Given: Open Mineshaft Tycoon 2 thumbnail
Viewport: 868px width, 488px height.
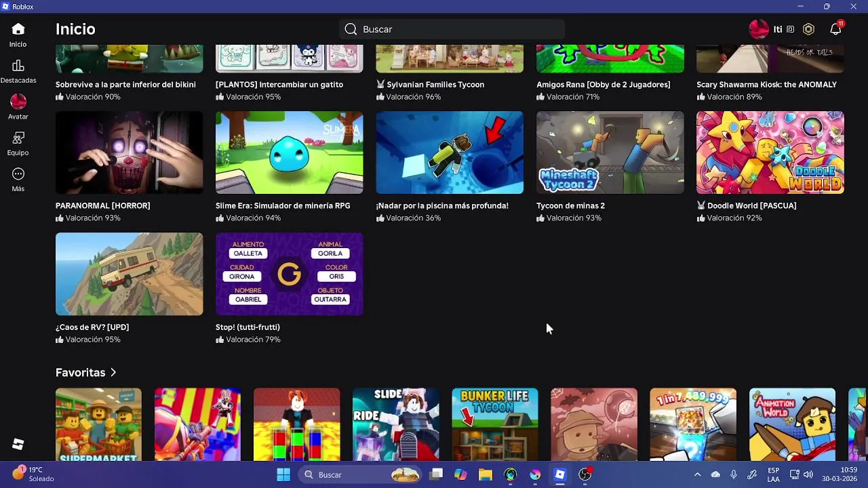Looking at the screenshot, I should [610, 152].
